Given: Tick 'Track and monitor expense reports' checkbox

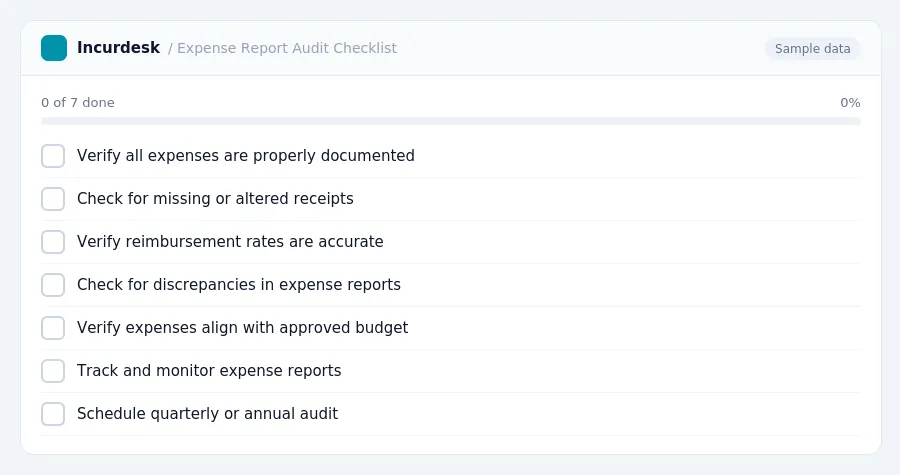Looking at the screenshot, I should click(x=53, y=371).
